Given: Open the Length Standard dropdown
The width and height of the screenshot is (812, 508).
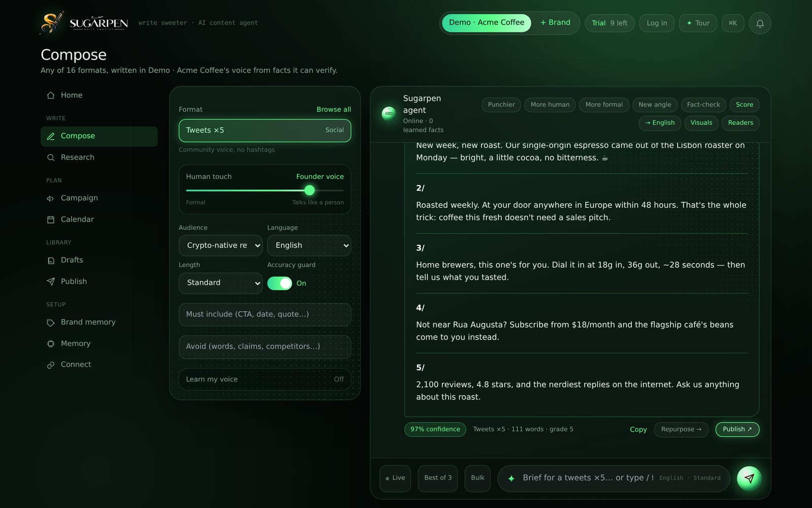Looking at the screenshot, I should coord(221,283).
